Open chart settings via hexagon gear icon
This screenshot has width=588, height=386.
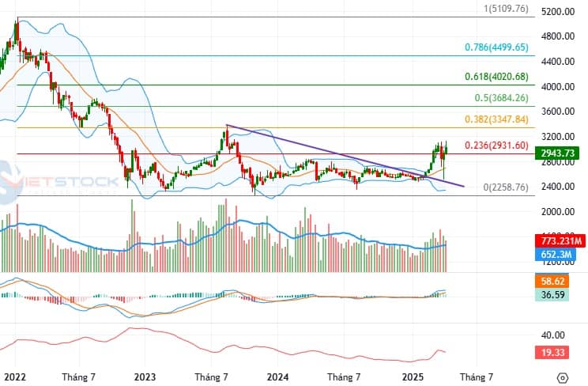pyautogui.click(x=562, y=377)
